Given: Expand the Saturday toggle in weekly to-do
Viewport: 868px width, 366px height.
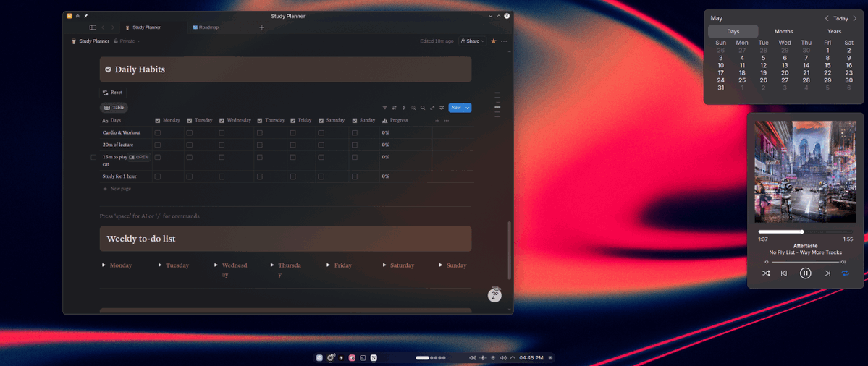Looking at the screenshot, I should [x=384, y=265].
